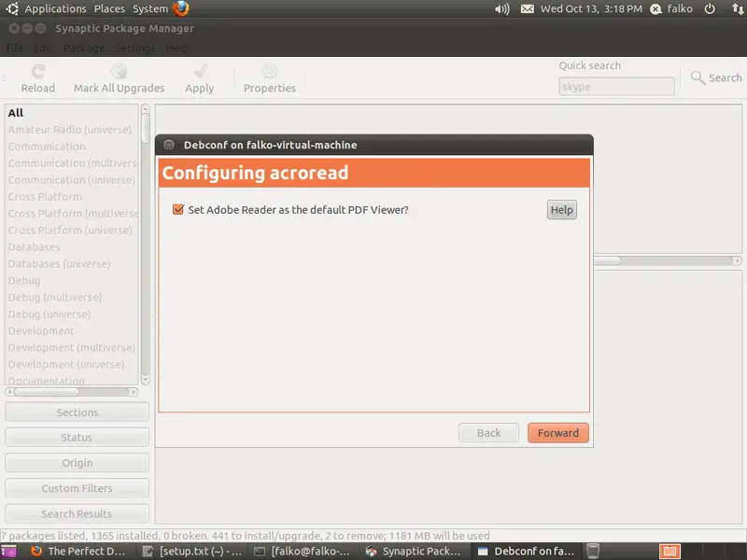
Task: Open the Trash icon in bottom panel
Action: (593, 551)
